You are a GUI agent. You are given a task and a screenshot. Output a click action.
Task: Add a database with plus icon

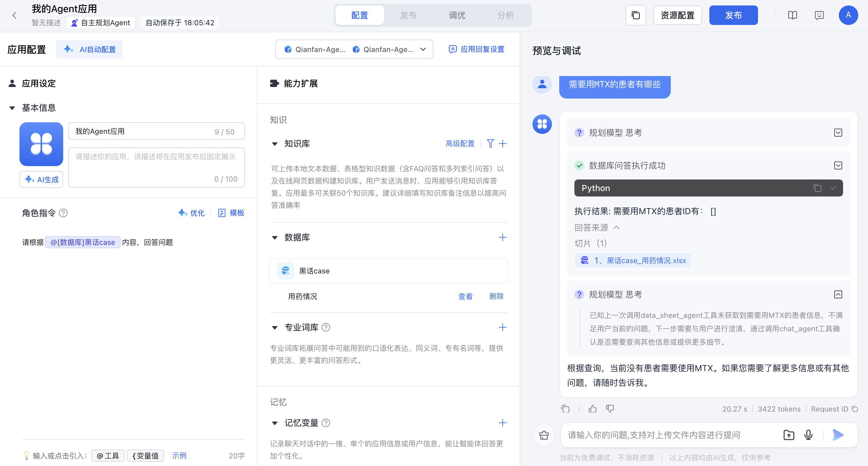[502, 237]
